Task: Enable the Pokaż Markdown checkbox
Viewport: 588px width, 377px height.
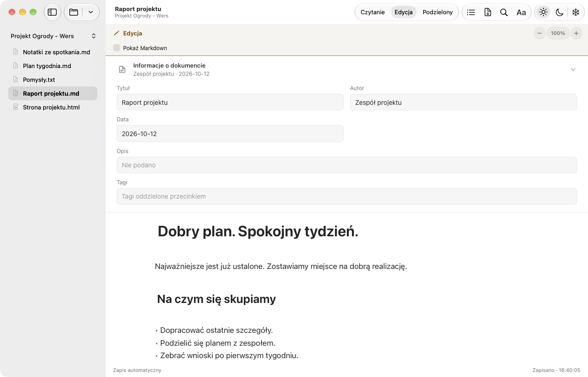Action: pos(117,48)
